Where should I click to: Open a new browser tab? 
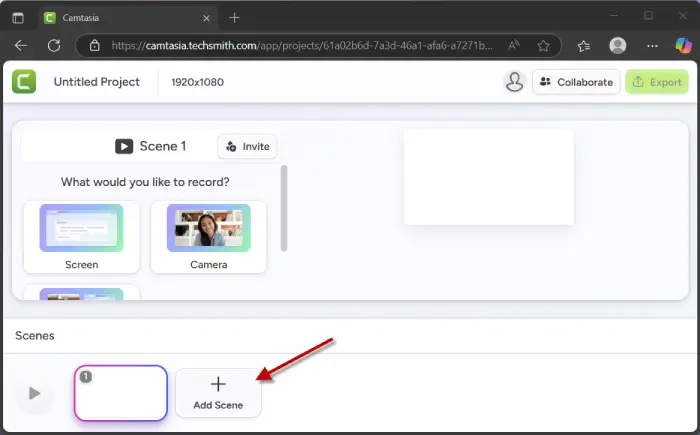[234, 18]
